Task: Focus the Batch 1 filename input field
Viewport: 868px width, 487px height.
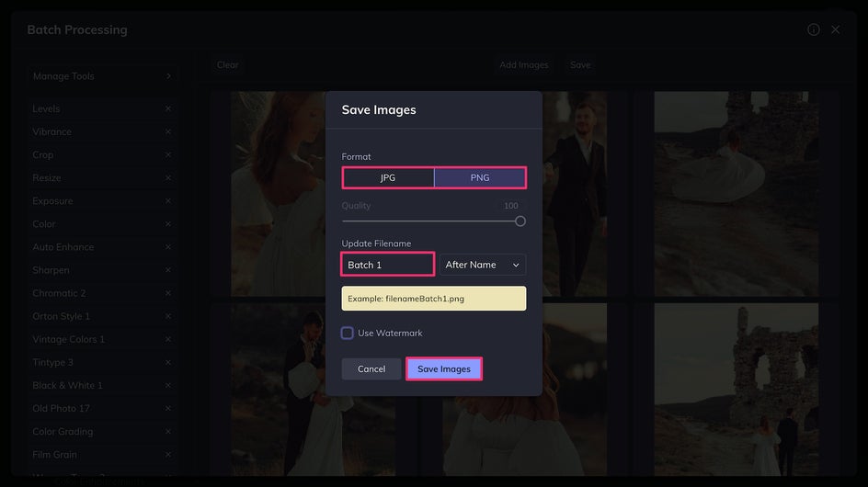Action: [x=387, y=265]
